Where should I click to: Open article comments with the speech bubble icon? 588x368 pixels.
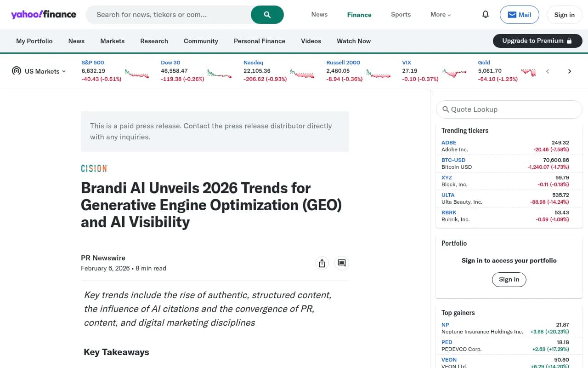(341, 263)
